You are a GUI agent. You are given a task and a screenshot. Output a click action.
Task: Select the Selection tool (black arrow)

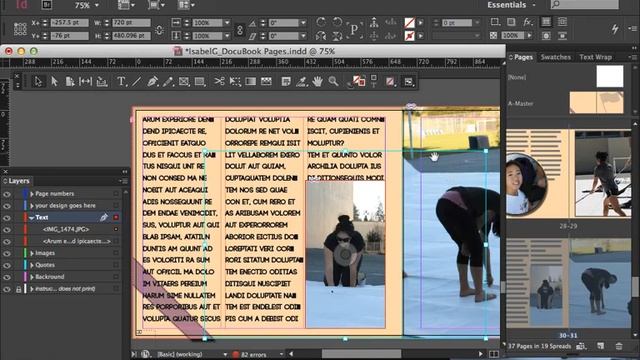pyautogui.click(x=38, y=82)
